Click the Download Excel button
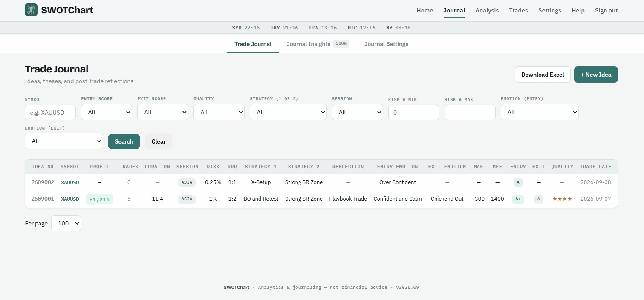The width and height of the screenshot is (644, 300). point(543,75)
